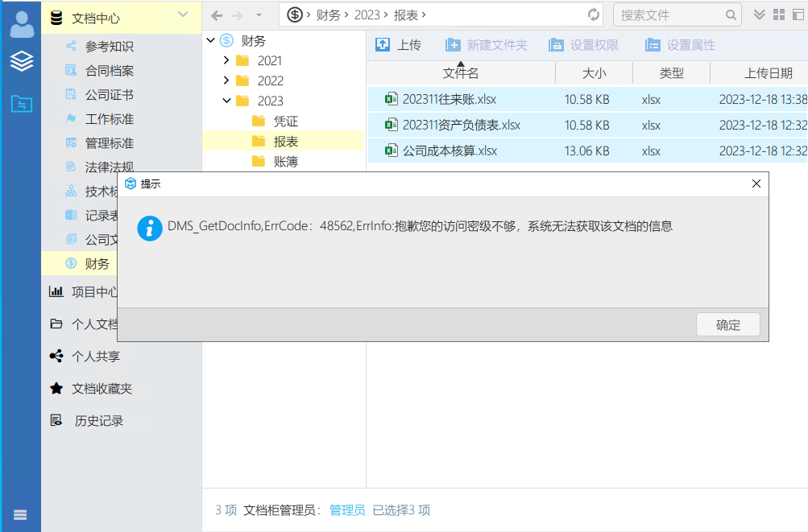The image size is (808, 532).
Task: Open 历史记录 in sidebar
Action: tap(98, 420)
